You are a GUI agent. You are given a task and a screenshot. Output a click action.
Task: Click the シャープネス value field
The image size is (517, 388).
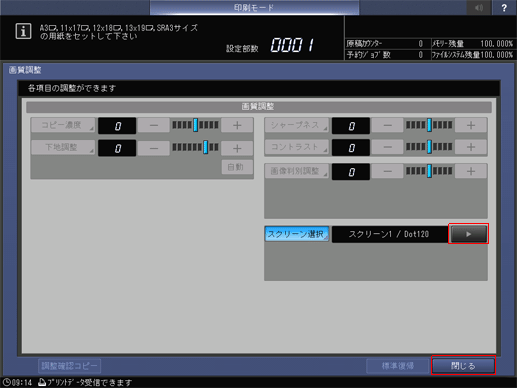click(x=351, y=126)
